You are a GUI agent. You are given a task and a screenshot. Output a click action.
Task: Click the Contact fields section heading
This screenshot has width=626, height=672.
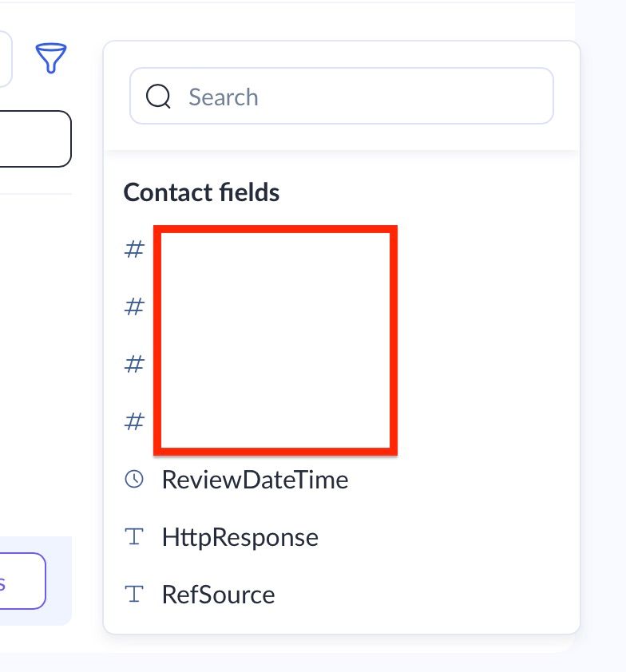tap(201, 192)
